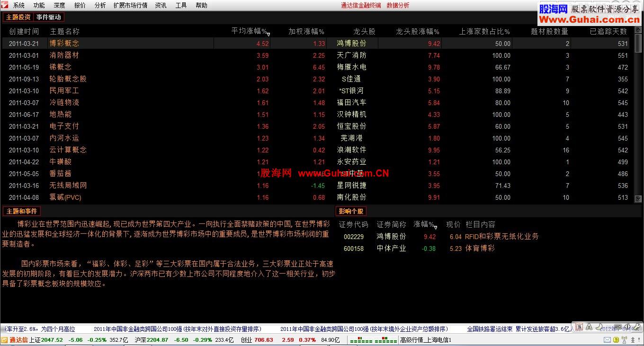
Task: Click the 栏目内容 column header
Action: click(481, 224)
